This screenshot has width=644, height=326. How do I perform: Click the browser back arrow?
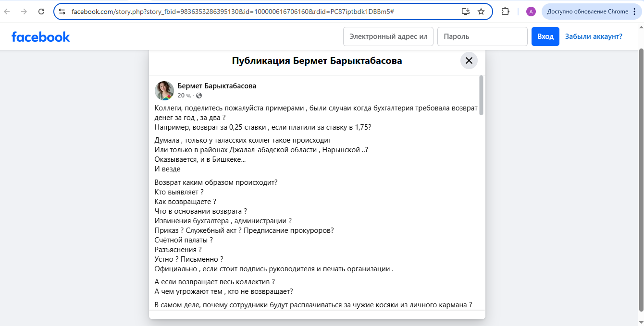(x=7, y=12)
